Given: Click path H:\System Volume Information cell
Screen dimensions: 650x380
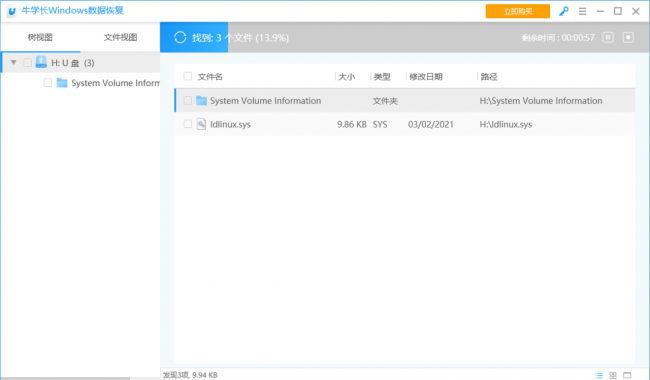Looking at the screenshot, I should (541, 101).
